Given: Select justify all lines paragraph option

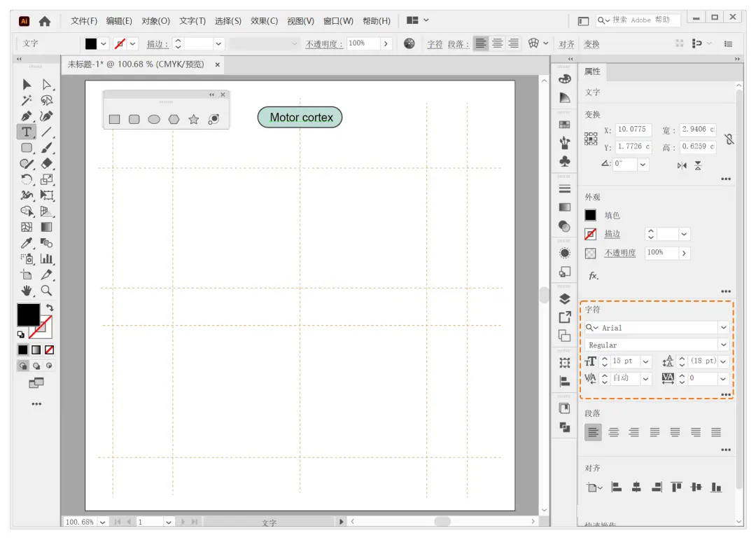Looking at the screenshot, I should [x=716, y=432].
